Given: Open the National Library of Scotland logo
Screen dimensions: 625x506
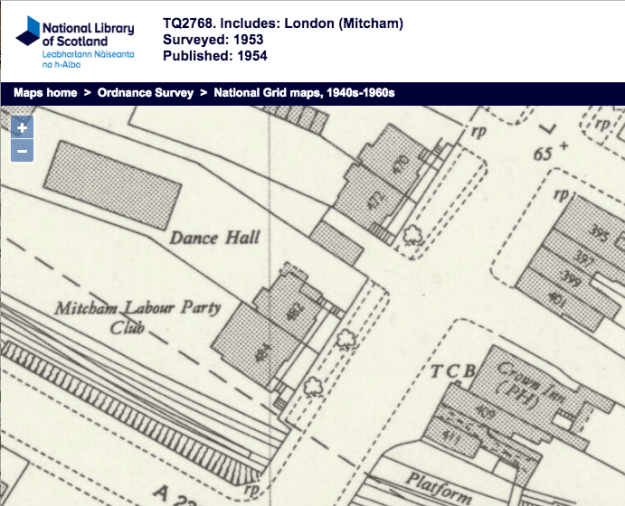Looking at the screenshot, I should 75,42.
